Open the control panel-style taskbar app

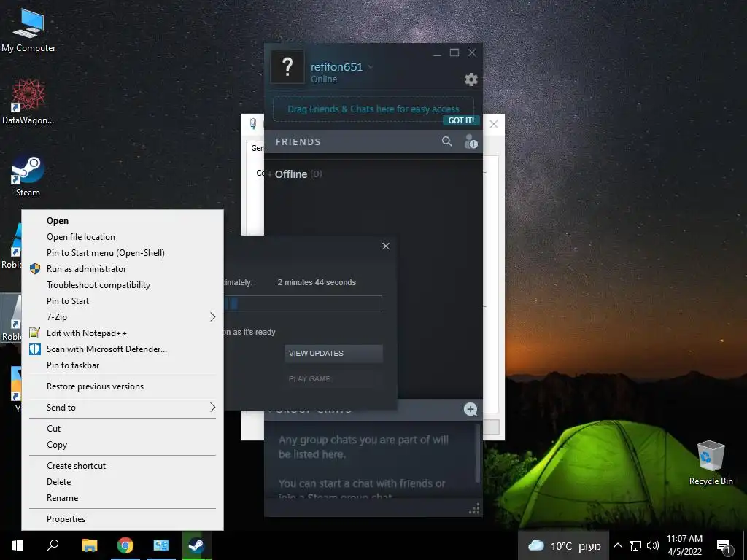coord(161,545)
